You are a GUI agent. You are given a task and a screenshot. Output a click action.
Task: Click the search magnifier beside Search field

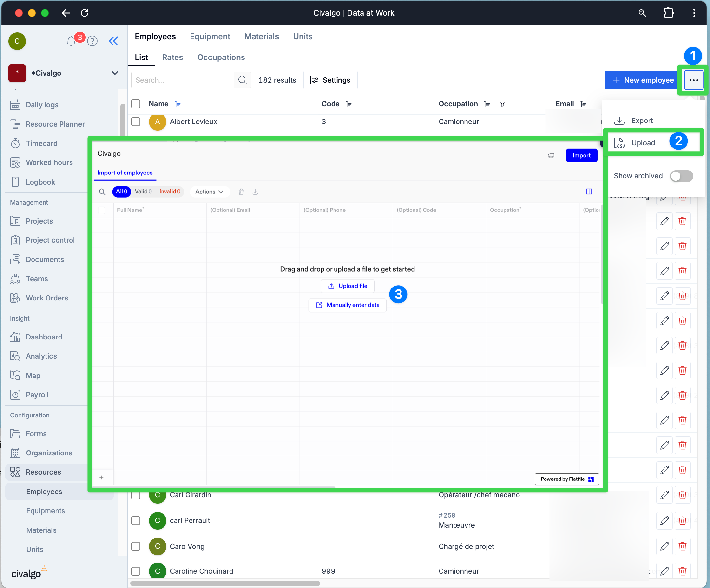[x=242, y=80]
